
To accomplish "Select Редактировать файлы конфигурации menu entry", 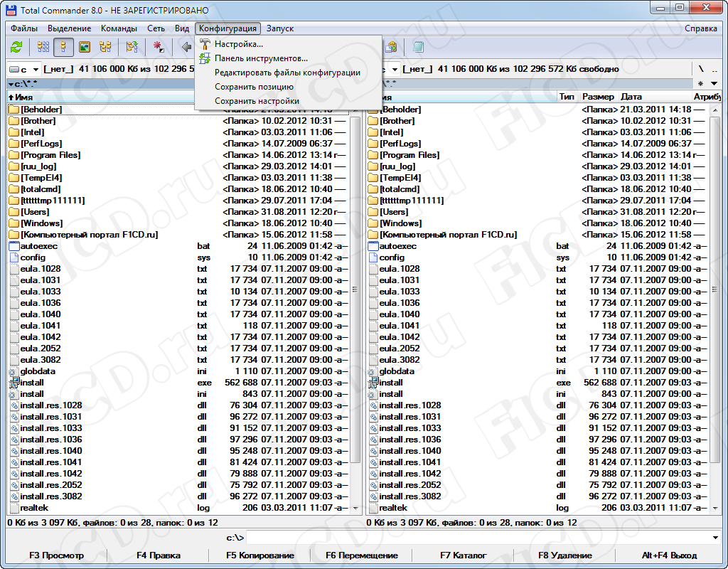I will click(288, 73).
